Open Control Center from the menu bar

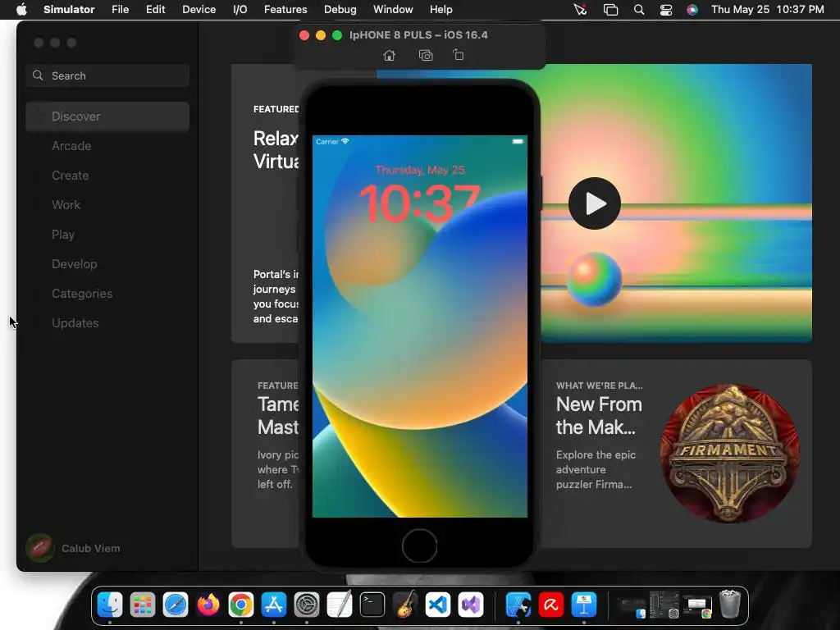point(666,10)
